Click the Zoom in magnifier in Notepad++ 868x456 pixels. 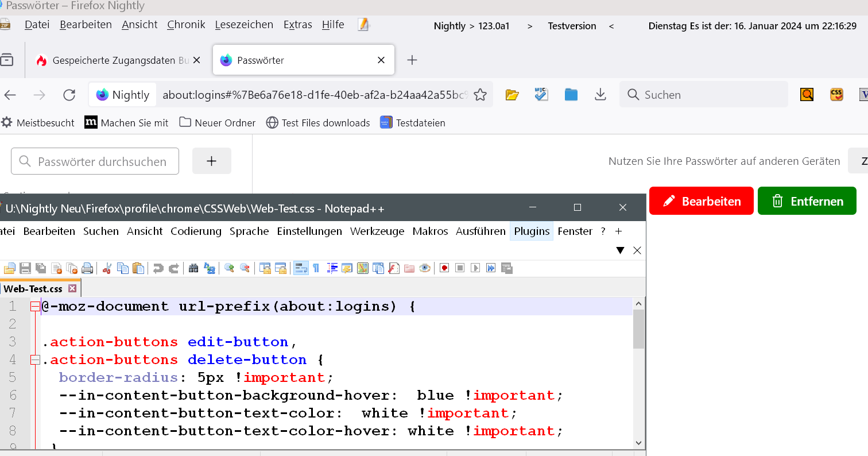click(x=229, y=268)
